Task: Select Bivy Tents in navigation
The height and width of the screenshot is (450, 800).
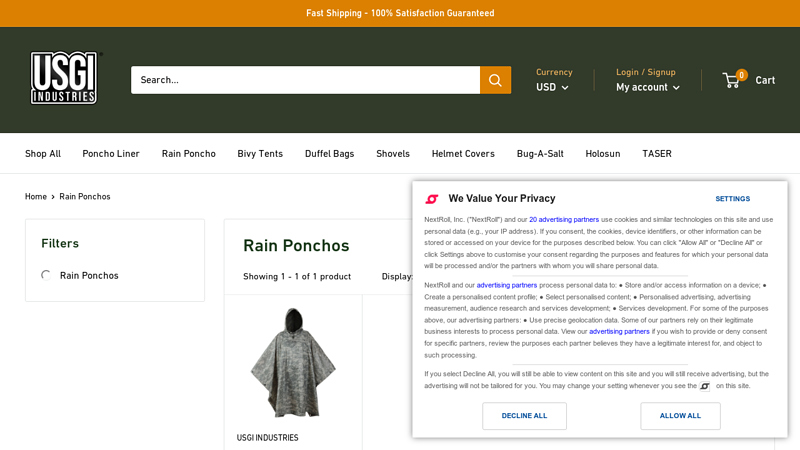Action: point(260,154)
